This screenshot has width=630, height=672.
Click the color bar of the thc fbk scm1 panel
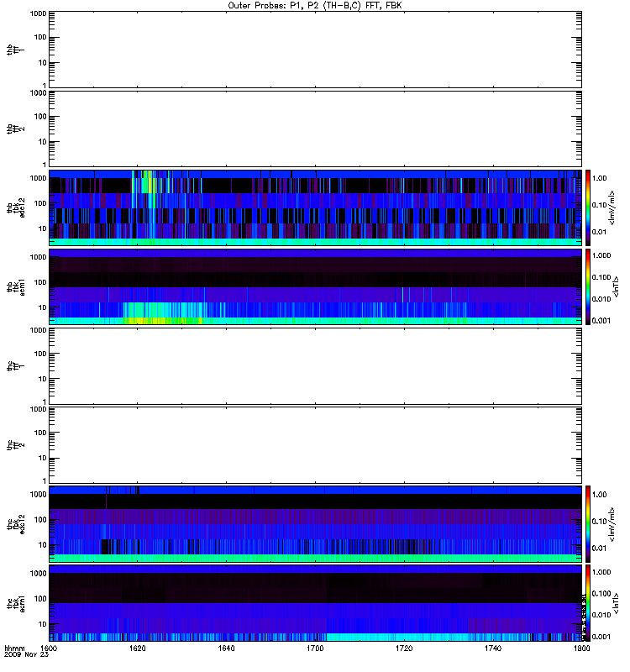588,603
